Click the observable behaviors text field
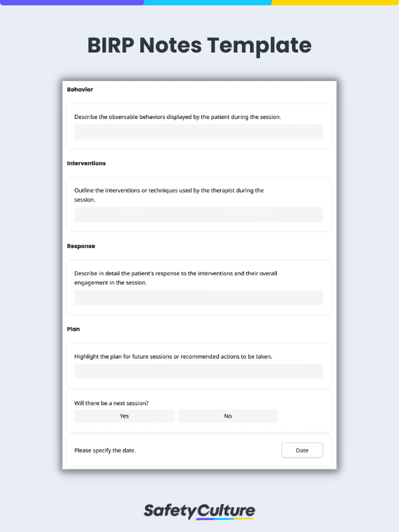 [x=198, y=132]
